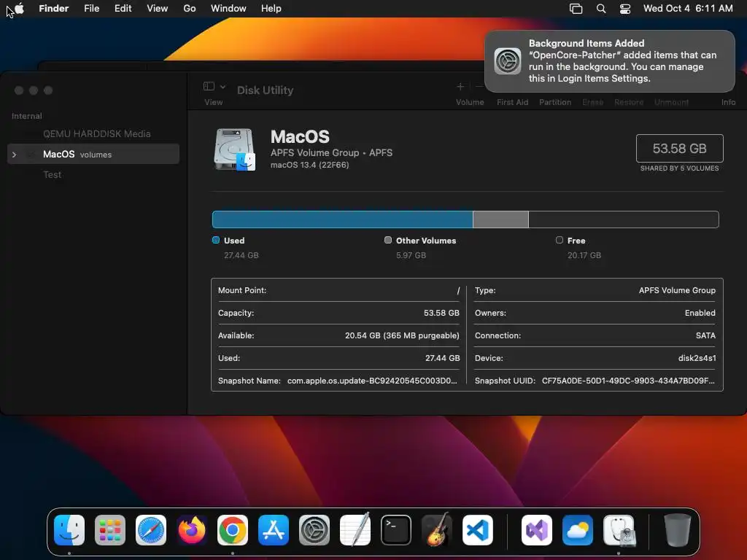Open the Trash in the Dock

pyautogui.click(x=678, y=530)
